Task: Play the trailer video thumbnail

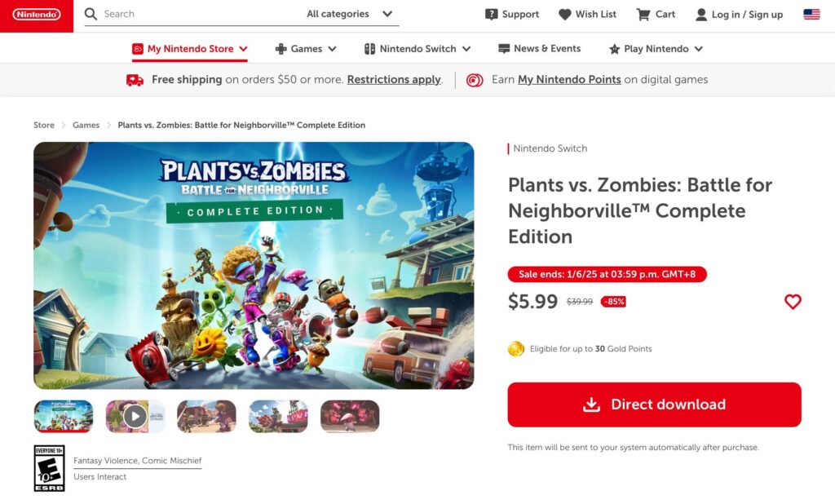Action: coord(135,416)
